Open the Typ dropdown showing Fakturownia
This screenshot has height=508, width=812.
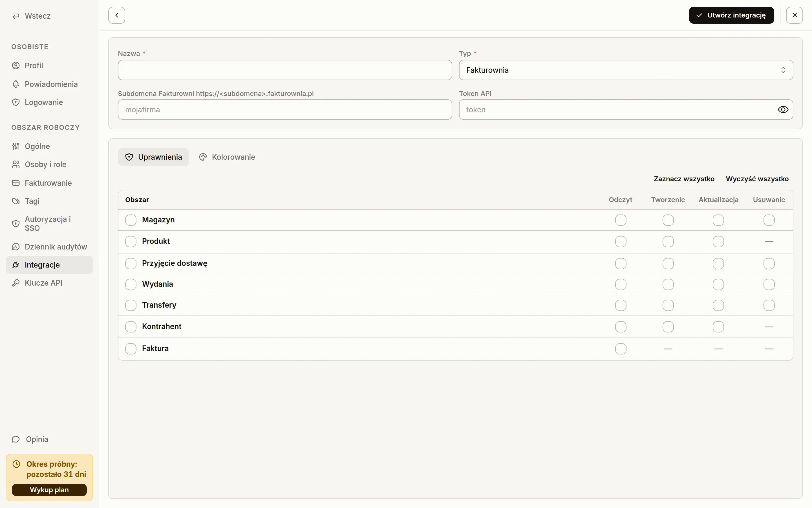point(626,70)
